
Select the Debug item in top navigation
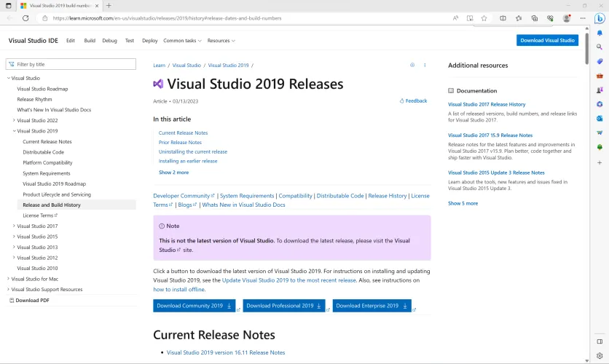[109, 41]
